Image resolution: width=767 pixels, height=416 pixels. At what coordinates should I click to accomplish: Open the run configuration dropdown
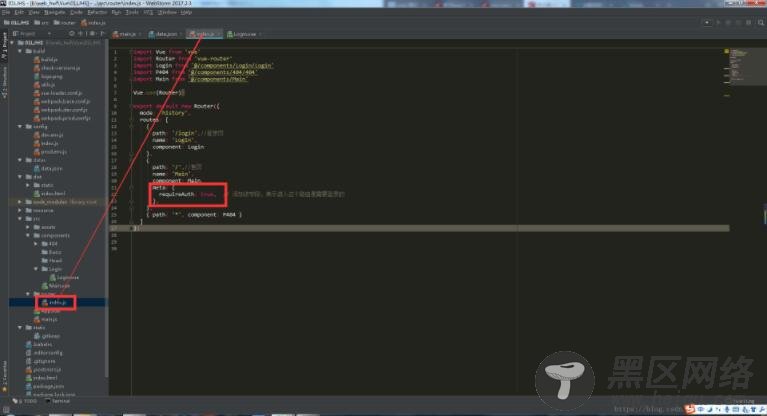[707, 23]
